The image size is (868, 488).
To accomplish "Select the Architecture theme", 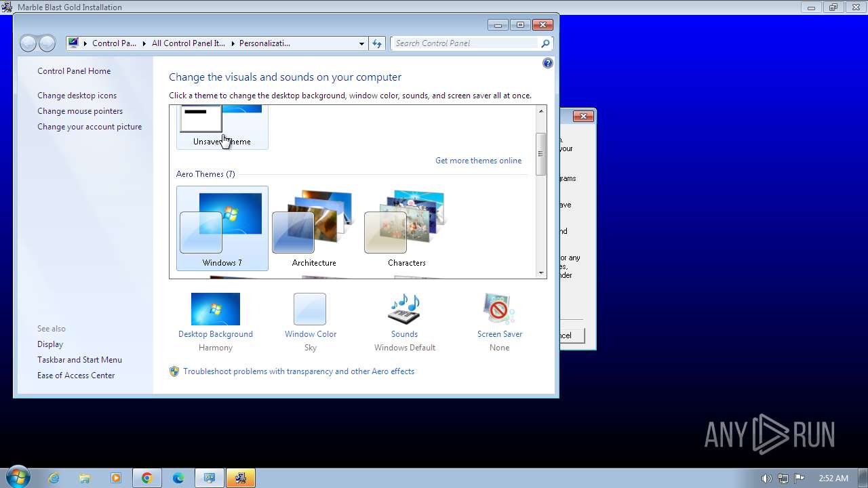I will pos(314,228).
